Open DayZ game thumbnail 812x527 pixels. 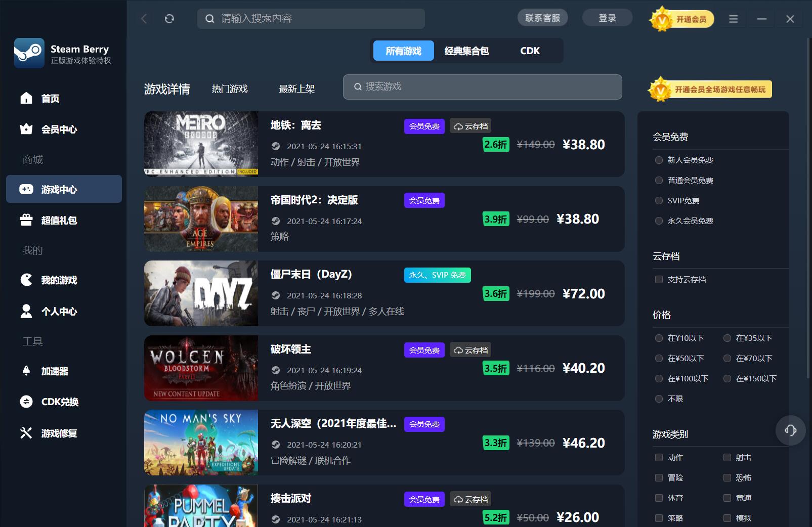tap(201, 293)
